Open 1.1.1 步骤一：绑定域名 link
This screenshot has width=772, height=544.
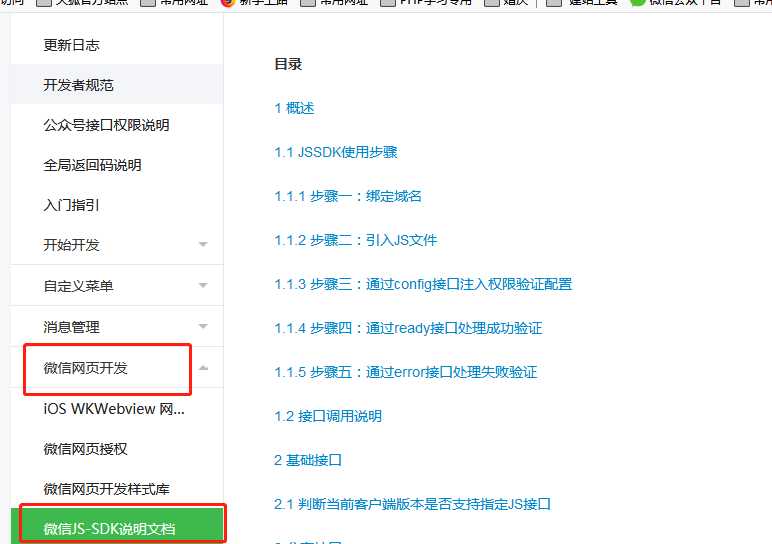[348, 196]
